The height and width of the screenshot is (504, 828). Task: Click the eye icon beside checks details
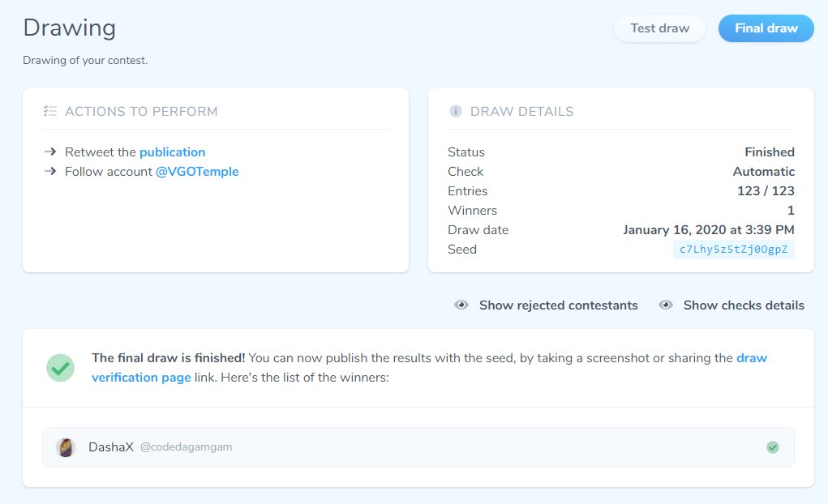(665, 305)
